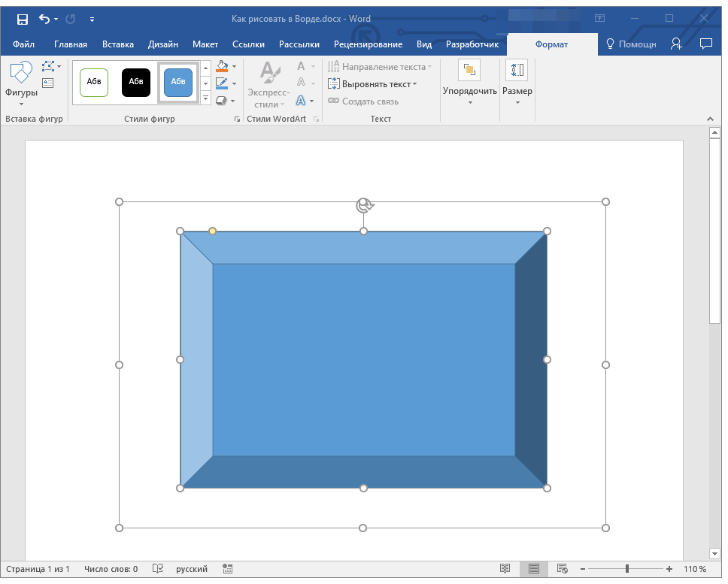
Task: Switch to Read Mode view
Action: (505, 569)
